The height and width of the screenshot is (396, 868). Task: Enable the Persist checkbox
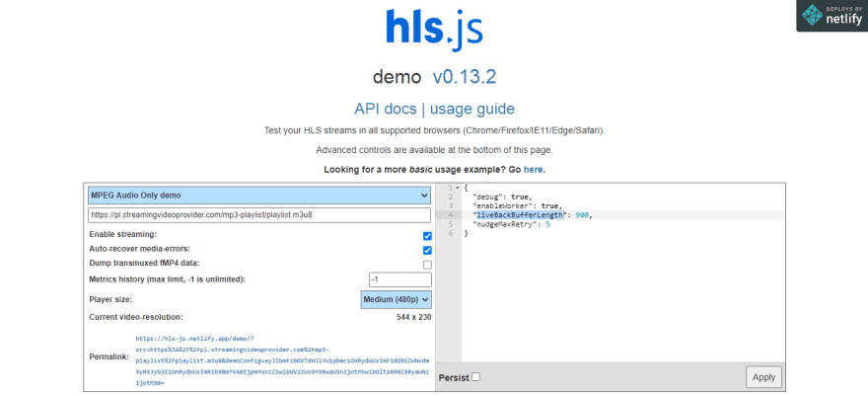click(x=475, y=377)
